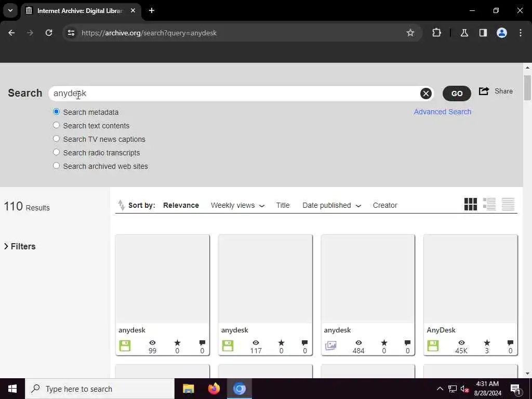
Task: Switch to tile grid view icon
Action: [x=471, y=204]
